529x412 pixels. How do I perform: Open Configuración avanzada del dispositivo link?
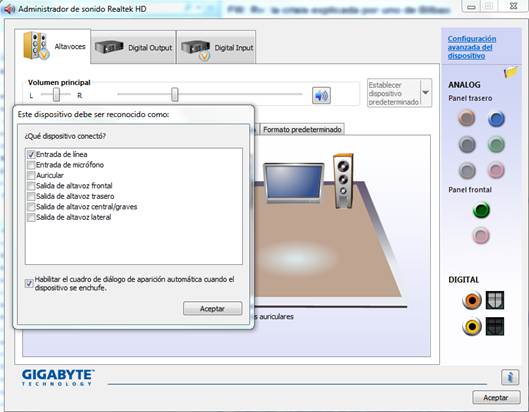(472, 47)
